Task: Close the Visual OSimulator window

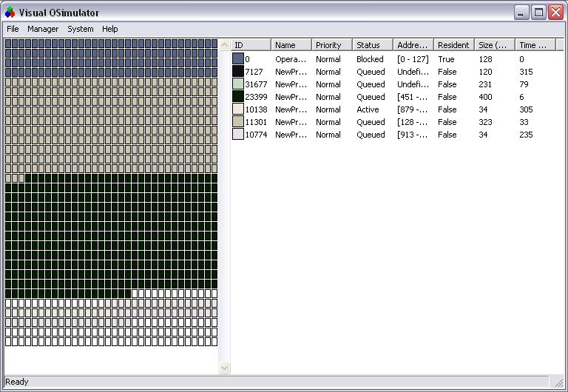Action: pos(555,13)
